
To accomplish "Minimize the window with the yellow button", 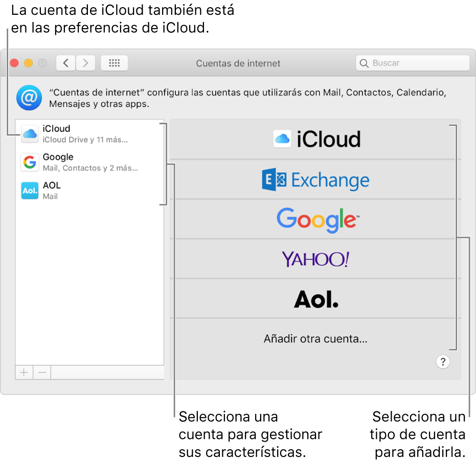I will pos(29,63).
